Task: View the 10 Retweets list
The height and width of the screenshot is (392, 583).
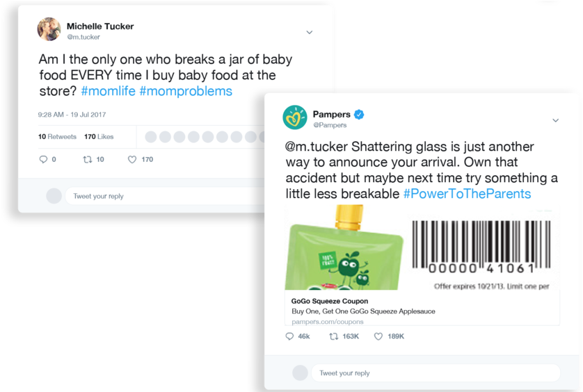Action: pyautogui.click(x=57, y=137)
